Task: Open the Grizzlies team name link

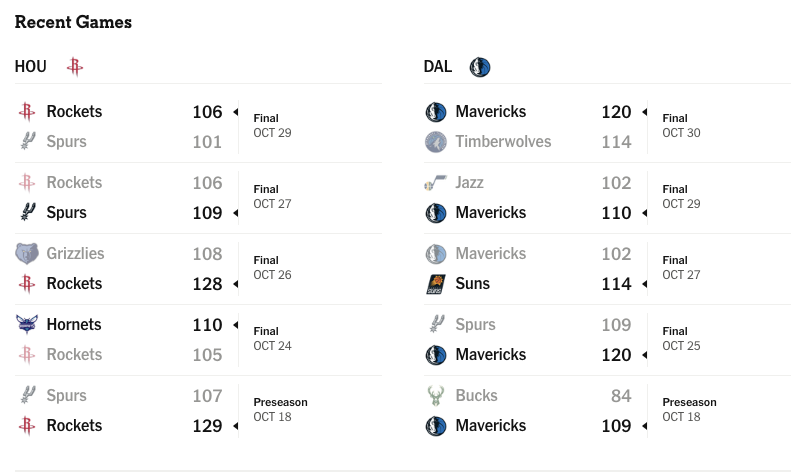Action: click(x=75, y=253)
